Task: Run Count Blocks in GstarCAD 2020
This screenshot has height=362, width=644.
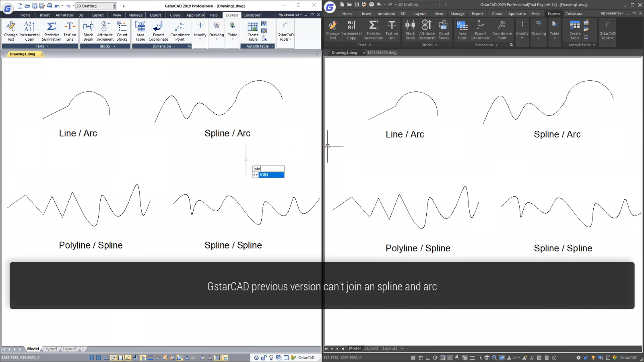Action: (444, 30)
